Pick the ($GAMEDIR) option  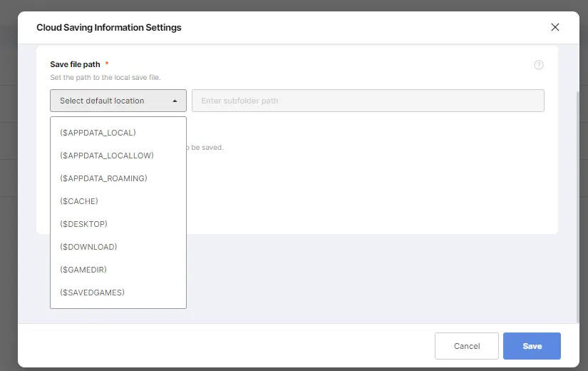point(83,270)
